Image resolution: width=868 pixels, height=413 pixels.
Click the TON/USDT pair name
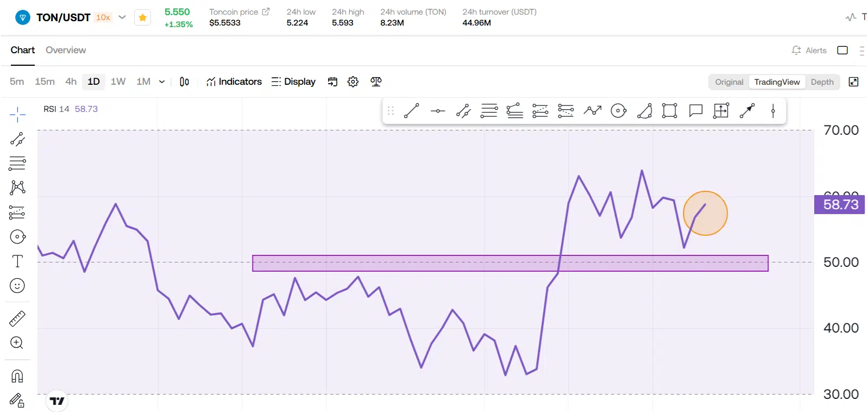coord(63,17)
